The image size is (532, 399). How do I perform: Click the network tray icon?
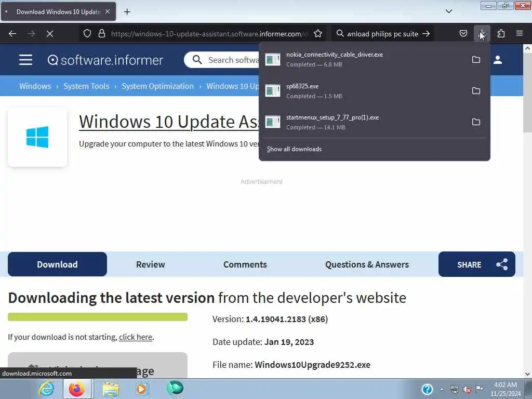(455, 389)
